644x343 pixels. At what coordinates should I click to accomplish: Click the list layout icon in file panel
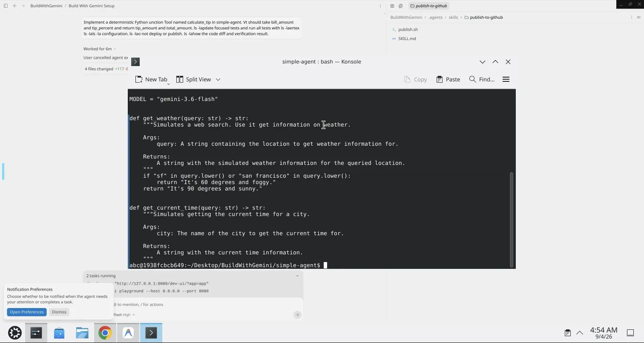(638, 17)
